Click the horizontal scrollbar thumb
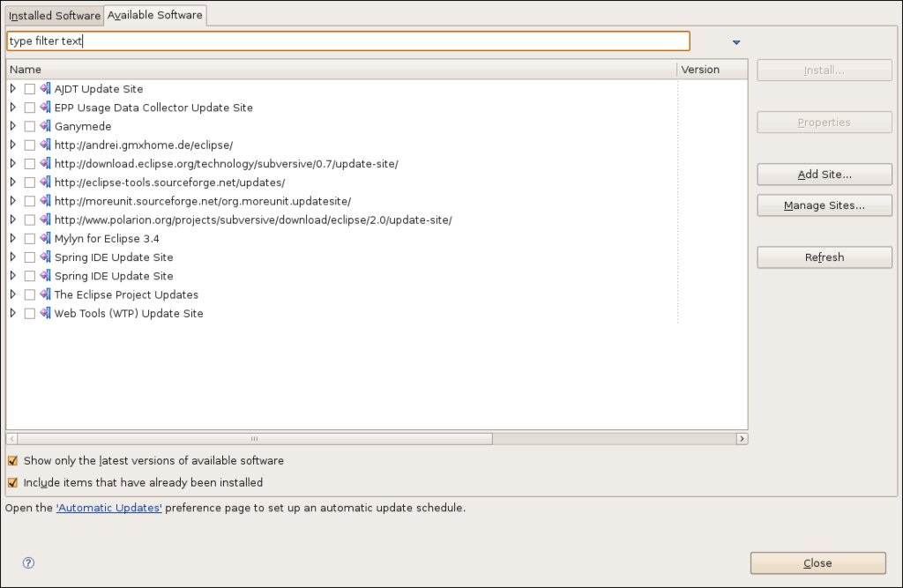The image size is (903, 588). click(255, 439)
